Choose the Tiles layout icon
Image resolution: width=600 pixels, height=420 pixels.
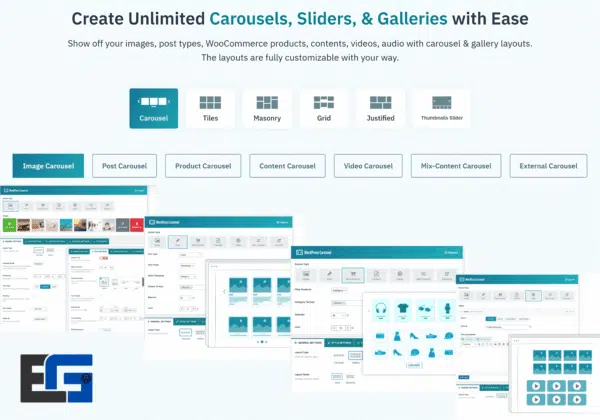pyautogui.click(x=210, y=108)
